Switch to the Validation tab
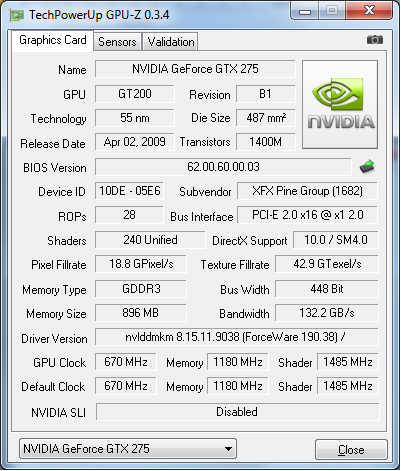The image size is (401, 471). 171,42
